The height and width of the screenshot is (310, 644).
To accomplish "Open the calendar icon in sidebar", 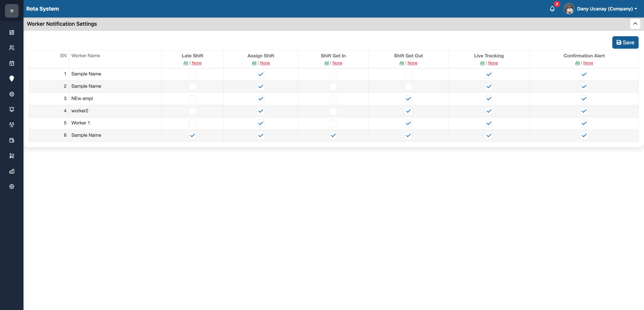I will tap(12, 63).
